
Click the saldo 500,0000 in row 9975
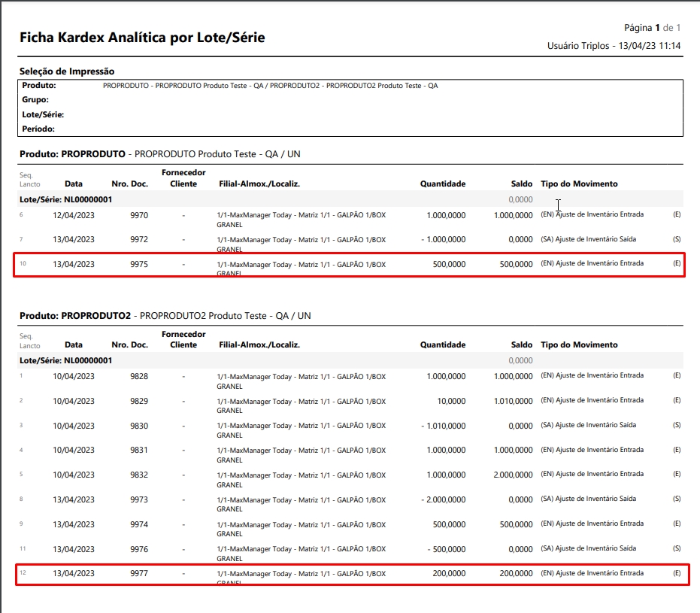pyautogui.click(x=516, y=264)
